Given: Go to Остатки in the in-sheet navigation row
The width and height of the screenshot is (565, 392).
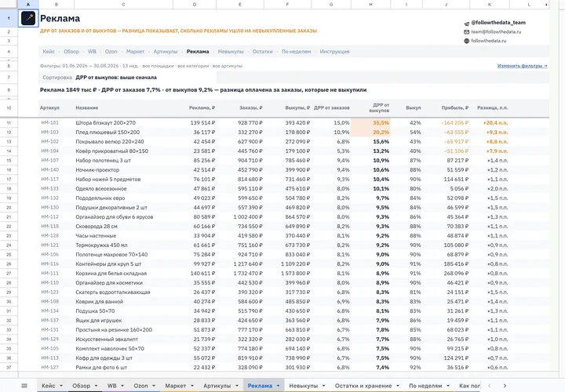Looking at the screenshot, I should pyautogui.click(x=262, y=52).
